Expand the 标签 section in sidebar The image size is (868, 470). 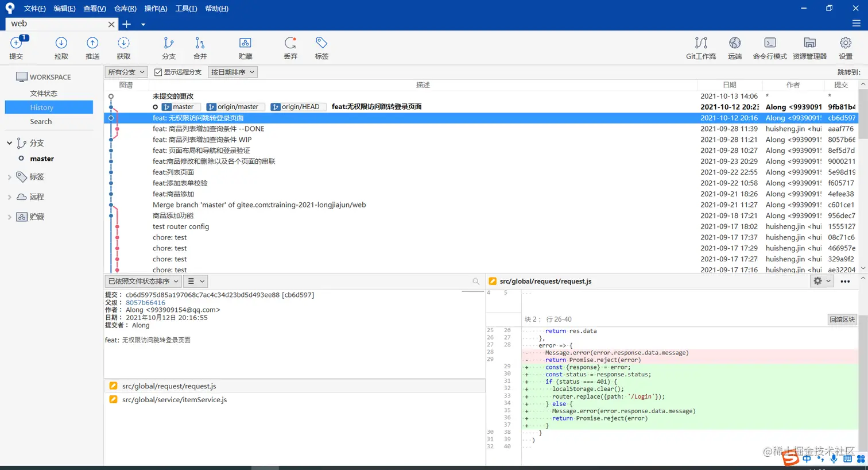click(9, 177)
